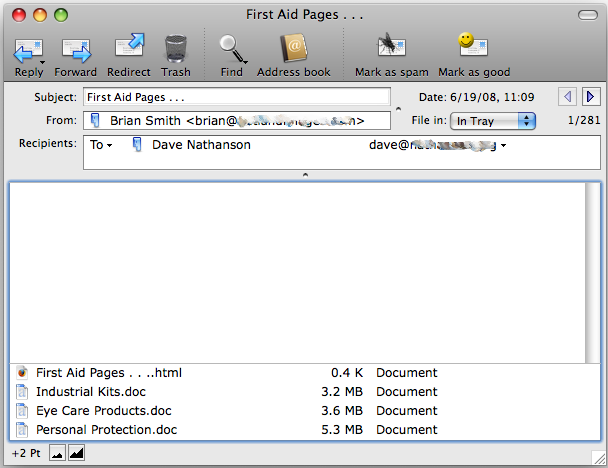The height and width of the screenshot is (468, 608).
Task: Open the File in "In Tray" dropdown
Action: click(x=494, y=121)
